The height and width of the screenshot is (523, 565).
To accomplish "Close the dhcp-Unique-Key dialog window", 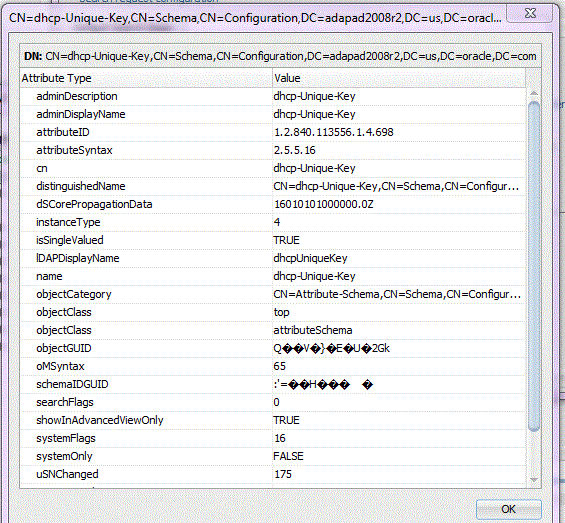I will click(530, 13).
